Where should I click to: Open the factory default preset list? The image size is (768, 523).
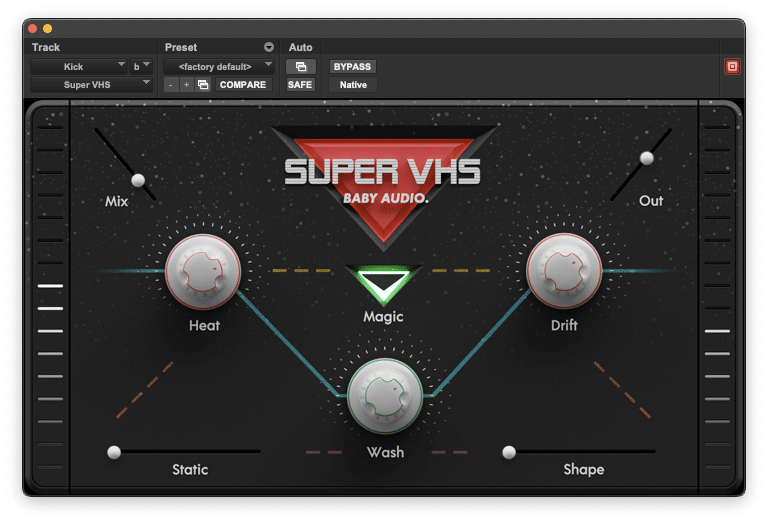coord(218,67)
